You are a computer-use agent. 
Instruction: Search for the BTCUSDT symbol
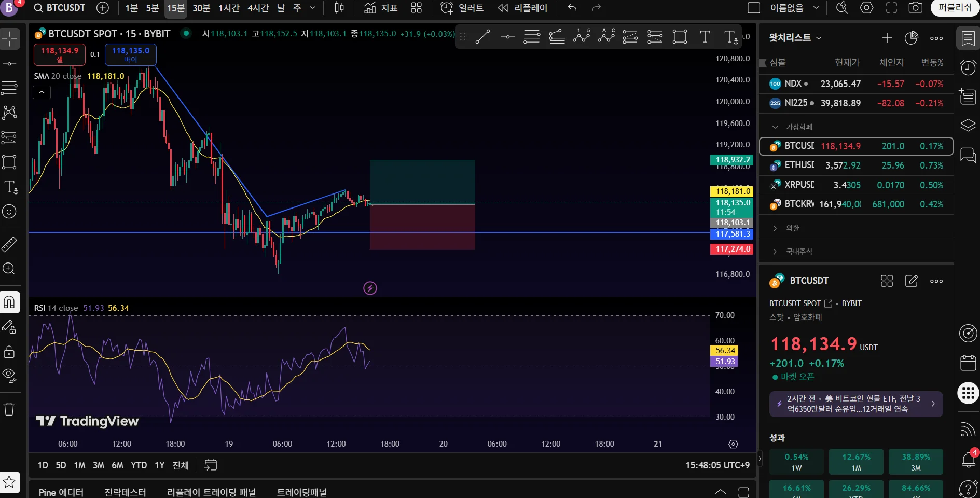[x=59, y=8]
